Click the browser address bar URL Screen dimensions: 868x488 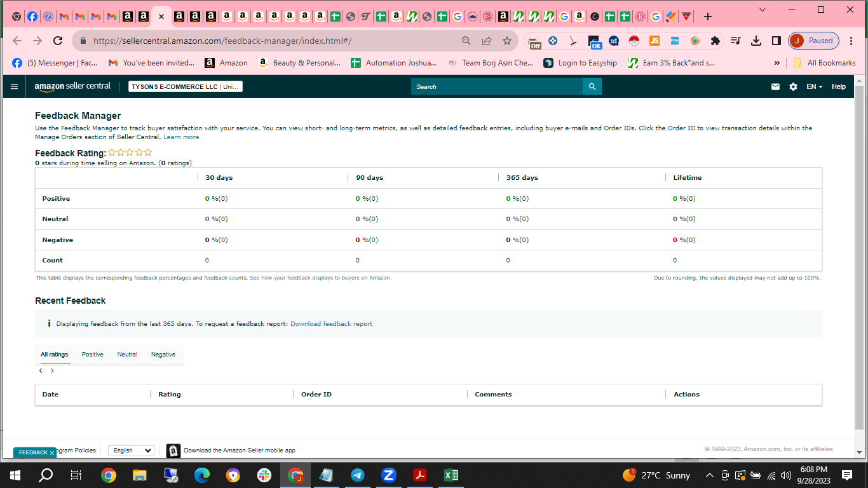tap(222, 41)
